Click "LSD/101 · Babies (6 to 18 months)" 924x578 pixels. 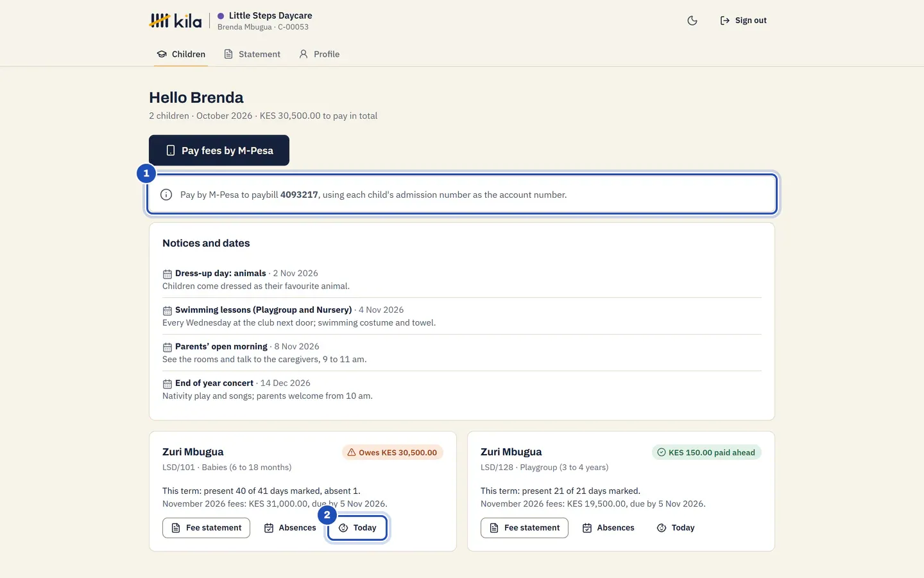(227, 468)
